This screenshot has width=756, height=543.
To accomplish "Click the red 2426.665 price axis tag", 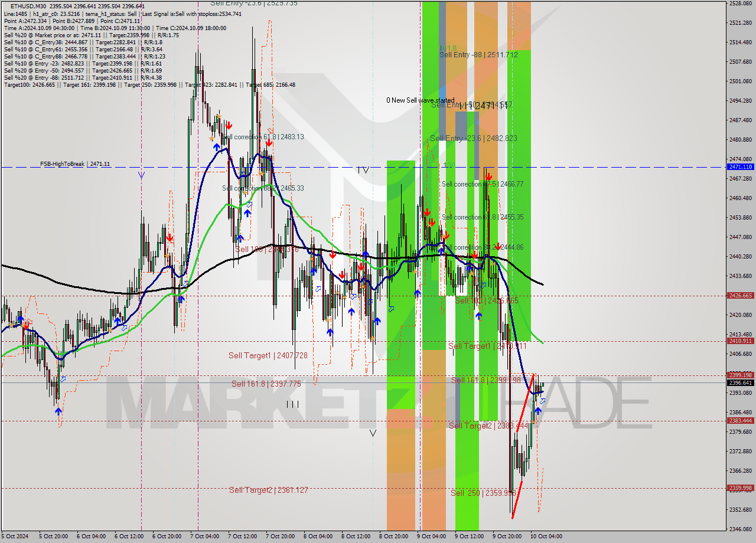I will click(740, 296).
